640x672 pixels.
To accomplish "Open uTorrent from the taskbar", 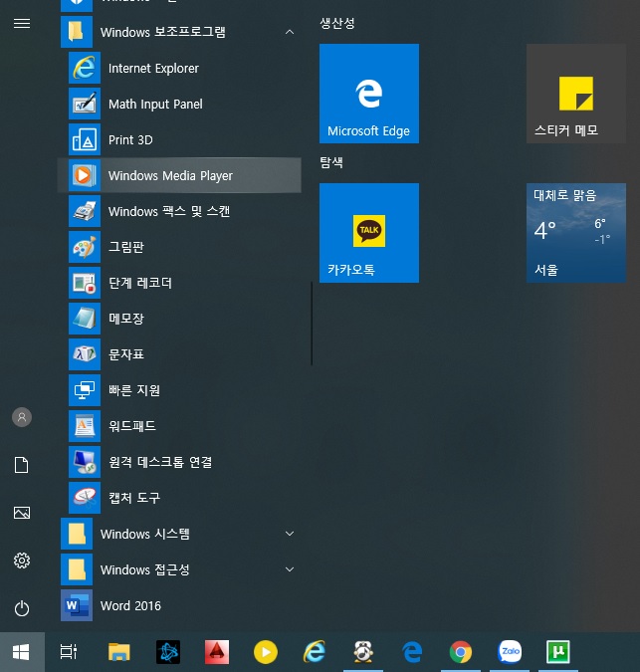I will pyautogui.click(x=558, y=652).
